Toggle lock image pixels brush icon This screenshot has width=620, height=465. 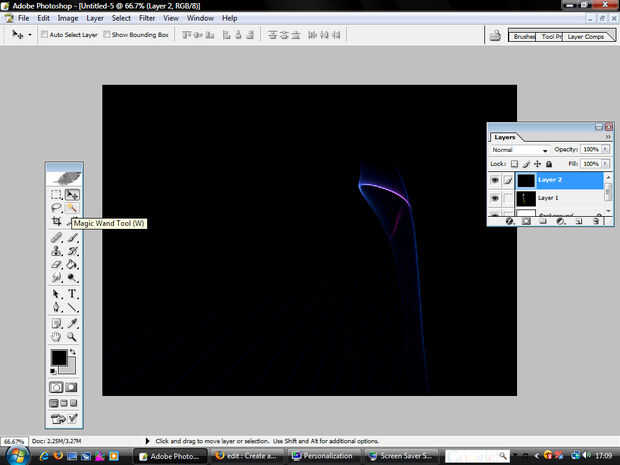(x=526, y=164)
